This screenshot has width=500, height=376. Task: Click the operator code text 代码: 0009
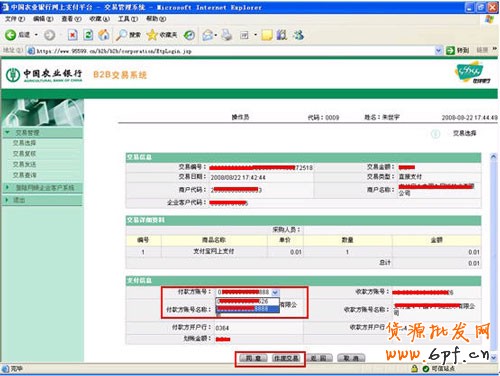[x=323, y=117]
